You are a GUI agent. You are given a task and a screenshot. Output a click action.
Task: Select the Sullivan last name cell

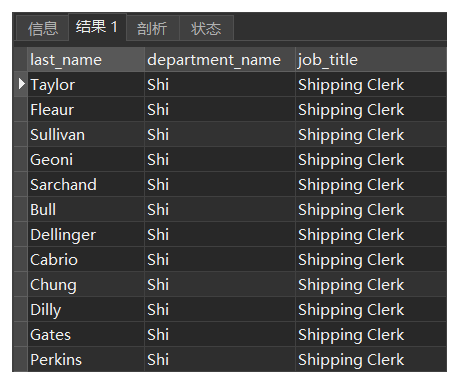tap(86, 135)
